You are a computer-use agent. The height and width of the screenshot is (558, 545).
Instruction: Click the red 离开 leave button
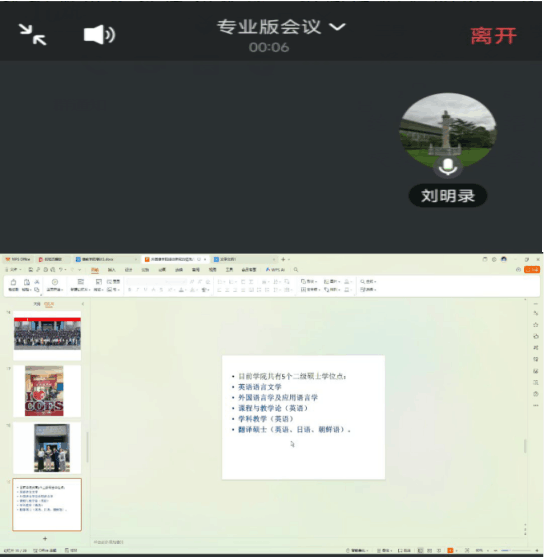point(493,36)
